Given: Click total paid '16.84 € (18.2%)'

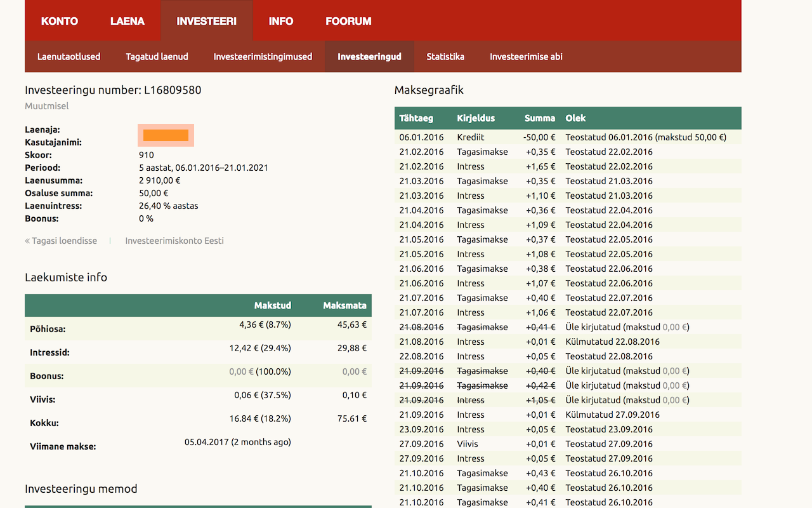Looking at the screenshot, I should 260,418.
